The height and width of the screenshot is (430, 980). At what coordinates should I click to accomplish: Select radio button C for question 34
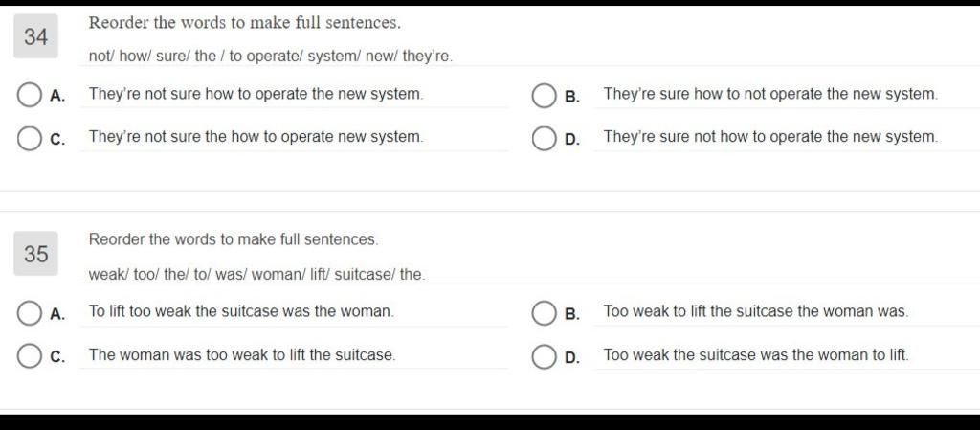pos(29,138)
